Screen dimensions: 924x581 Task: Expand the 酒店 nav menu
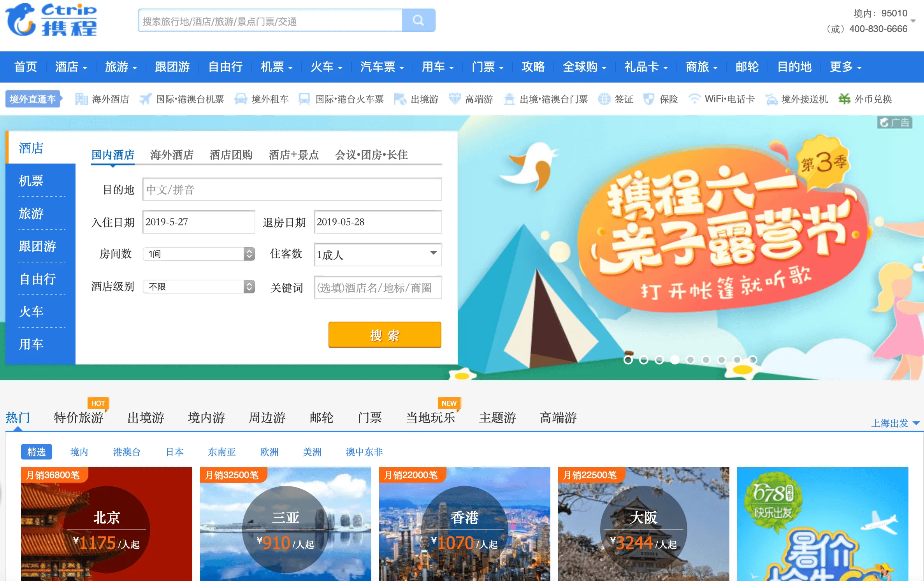click(71, 67)
